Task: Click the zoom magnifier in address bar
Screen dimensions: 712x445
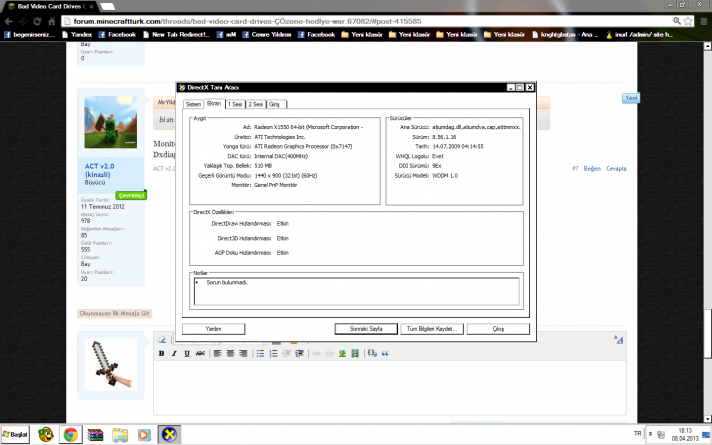Action: [x=677, y=21]
